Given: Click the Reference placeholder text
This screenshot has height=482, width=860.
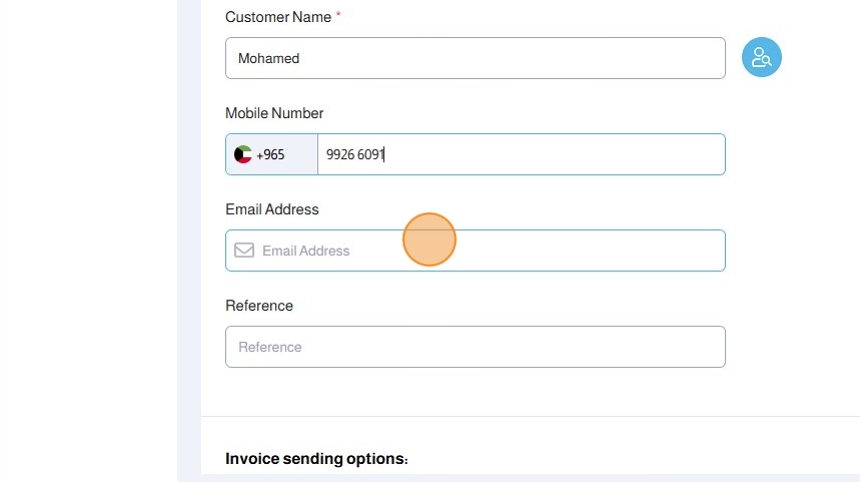Looking at the screenshot, I should tap(270, 347).
